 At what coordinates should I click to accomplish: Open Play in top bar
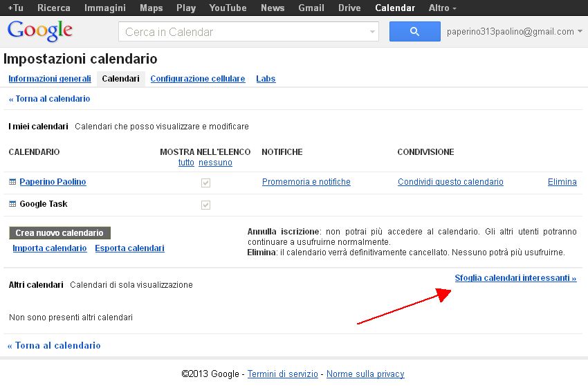click(186, 8)
